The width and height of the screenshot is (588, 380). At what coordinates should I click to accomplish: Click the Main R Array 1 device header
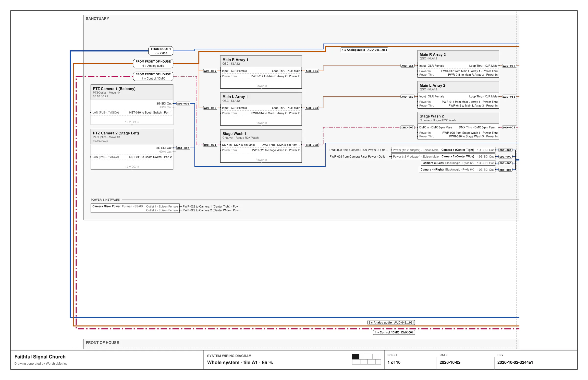(261, 61)
